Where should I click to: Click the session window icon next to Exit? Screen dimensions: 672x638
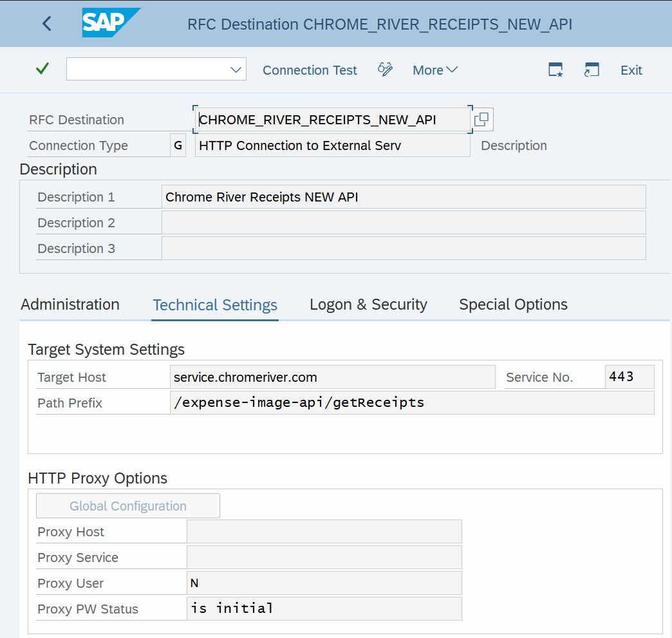tap(592, 70)
